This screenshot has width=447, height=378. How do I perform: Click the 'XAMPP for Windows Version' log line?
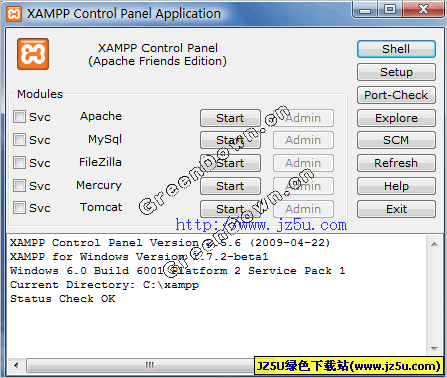139,257
